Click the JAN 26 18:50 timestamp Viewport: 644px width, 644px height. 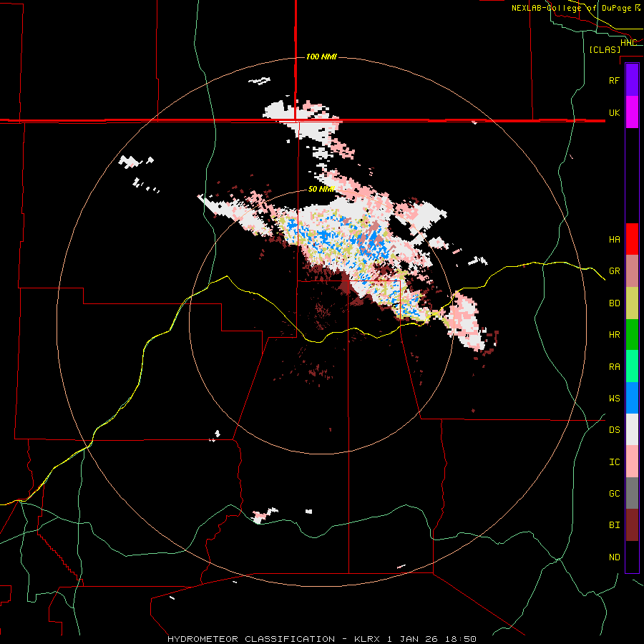[437, 639]
